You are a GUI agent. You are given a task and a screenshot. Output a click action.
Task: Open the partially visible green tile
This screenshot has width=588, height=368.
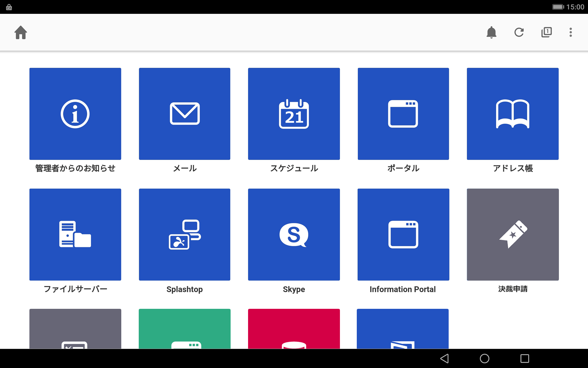pyautogui.click(x=185, y=329)
